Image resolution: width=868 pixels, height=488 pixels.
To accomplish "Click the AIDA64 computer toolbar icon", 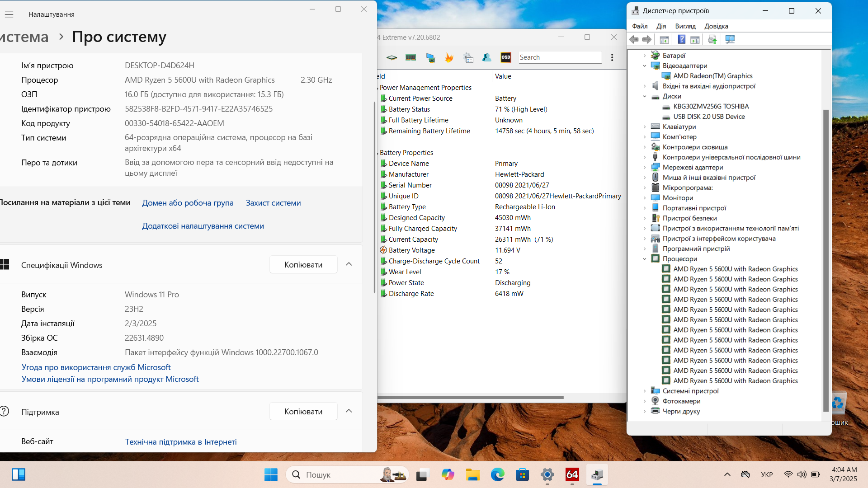I will (392, 57).
